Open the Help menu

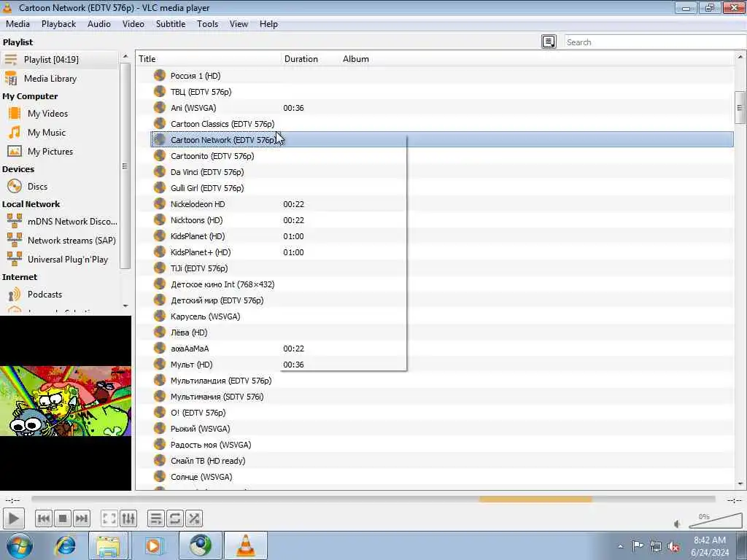pyautogui.click(x=268, y=24)
